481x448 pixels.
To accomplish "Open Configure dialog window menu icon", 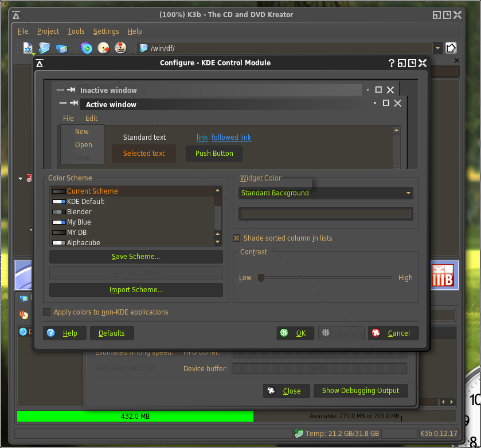I will [x=40, y=63].
